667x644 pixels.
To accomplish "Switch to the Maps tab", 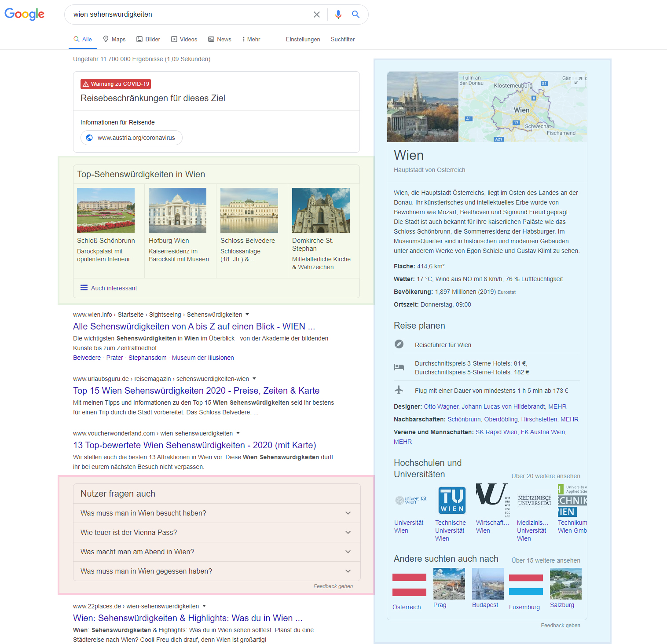I will coord(114,39).
